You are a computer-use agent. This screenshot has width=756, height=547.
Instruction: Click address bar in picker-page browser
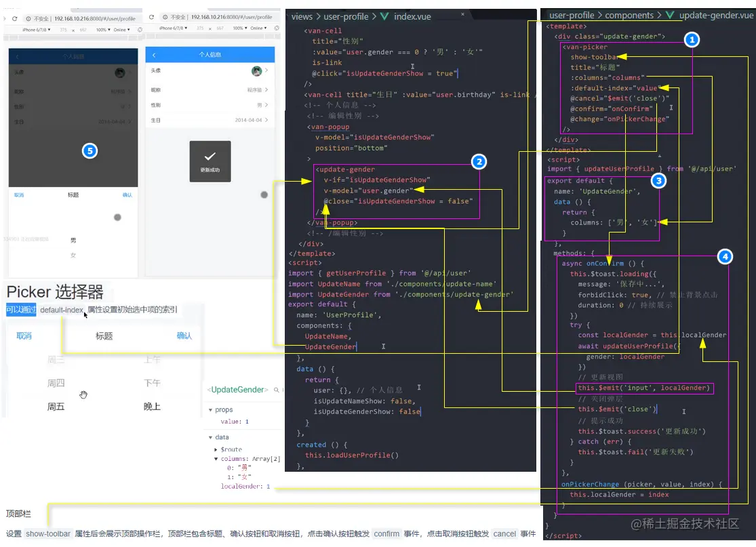coord(94,18)
